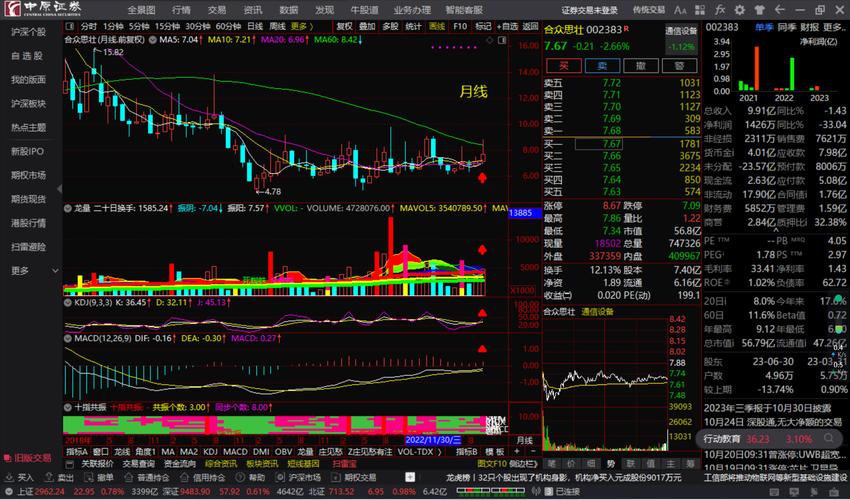Collapse the 龙量 volume pane triangle

click(x=67, y=208)
